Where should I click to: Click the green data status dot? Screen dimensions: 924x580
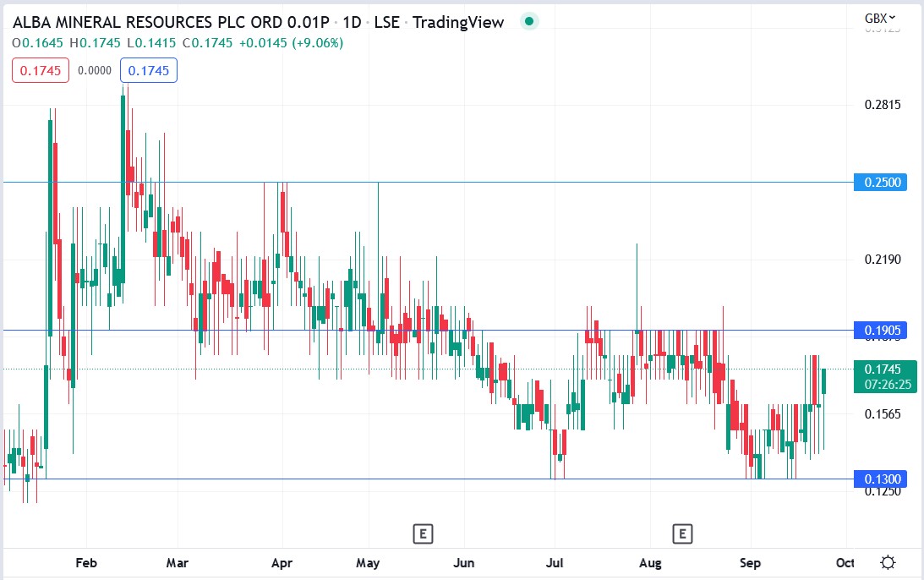528,20
